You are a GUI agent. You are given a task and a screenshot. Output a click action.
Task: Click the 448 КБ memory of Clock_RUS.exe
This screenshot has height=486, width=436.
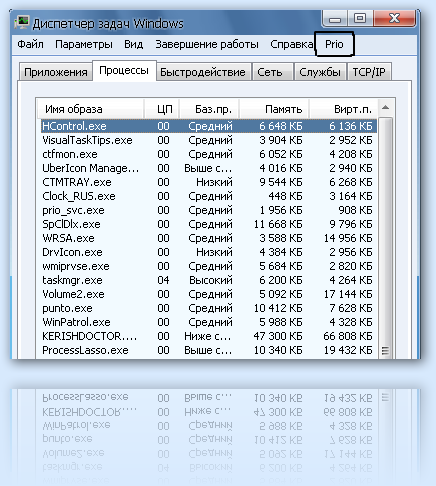pos(285,196)
